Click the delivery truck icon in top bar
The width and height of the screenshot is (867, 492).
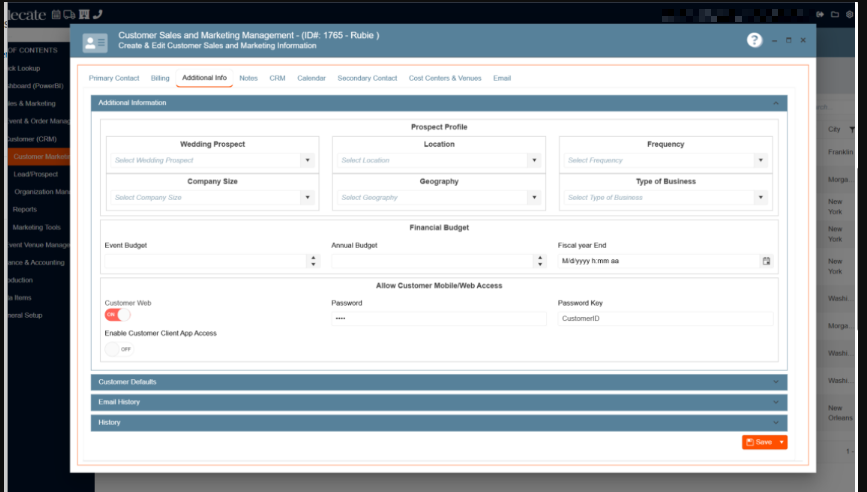(69, 14)
